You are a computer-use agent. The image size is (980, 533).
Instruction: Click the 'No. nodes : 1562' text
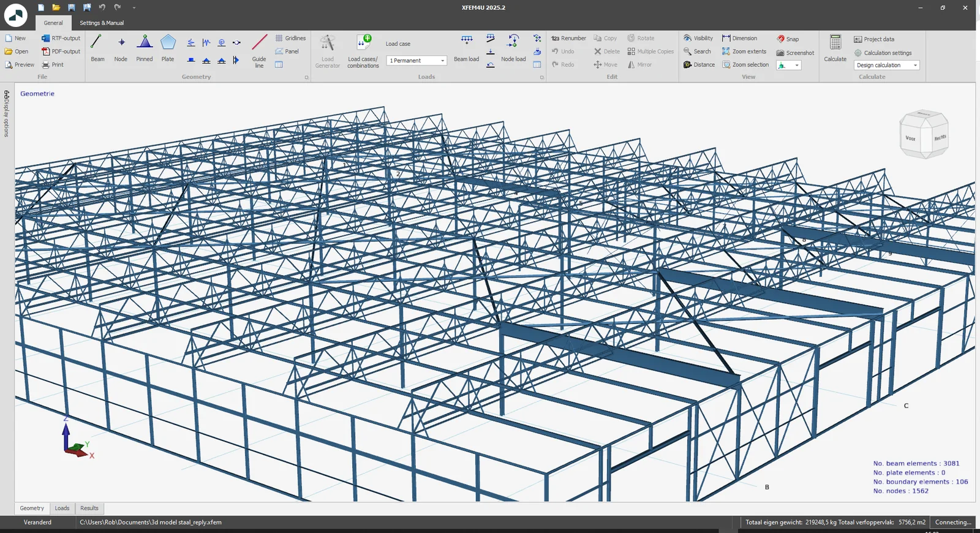click(901, 491)
